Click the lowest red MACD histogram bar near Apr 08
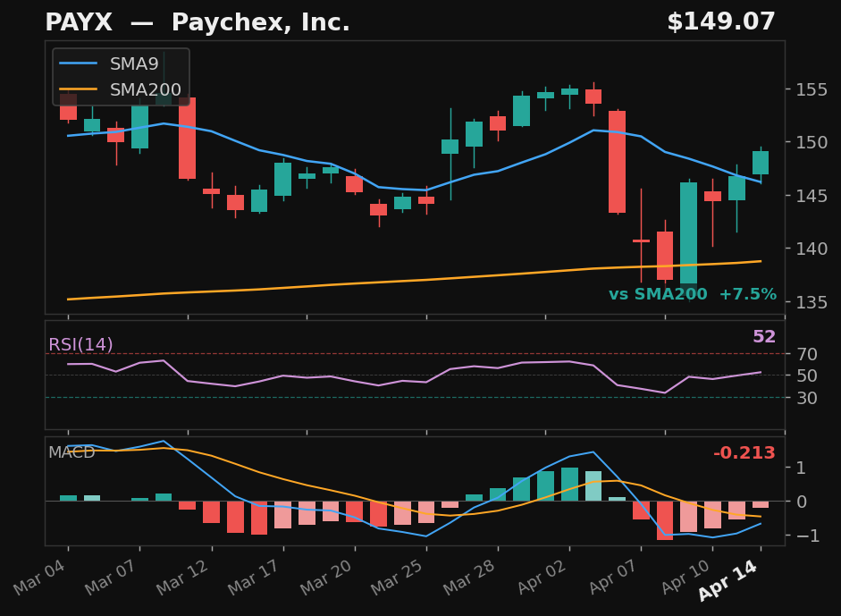Screen dimensions: 841x616 (x=665, y=520)
